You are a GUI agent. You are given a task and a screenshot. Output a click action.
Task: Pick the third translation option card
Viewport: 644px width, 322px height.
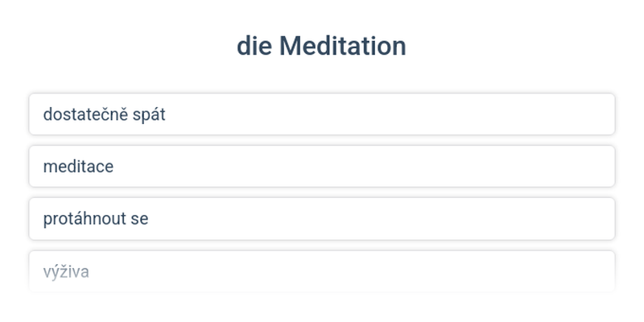tap(322, 219)
